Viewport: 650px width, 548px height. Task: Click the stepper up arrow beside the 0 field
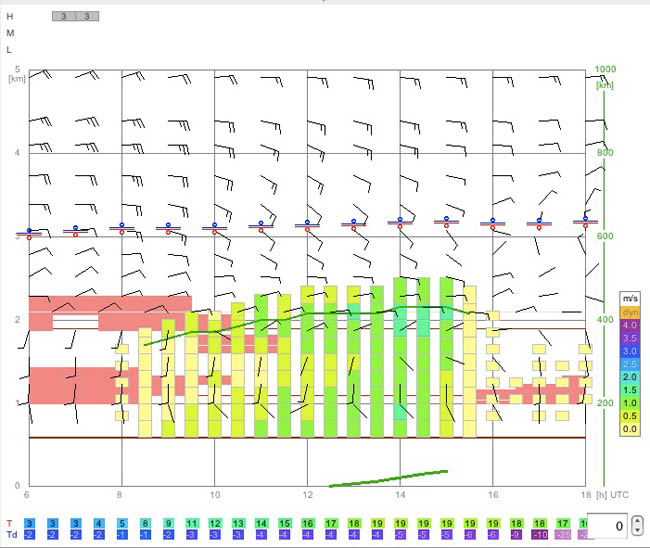[x=638, y=521]
